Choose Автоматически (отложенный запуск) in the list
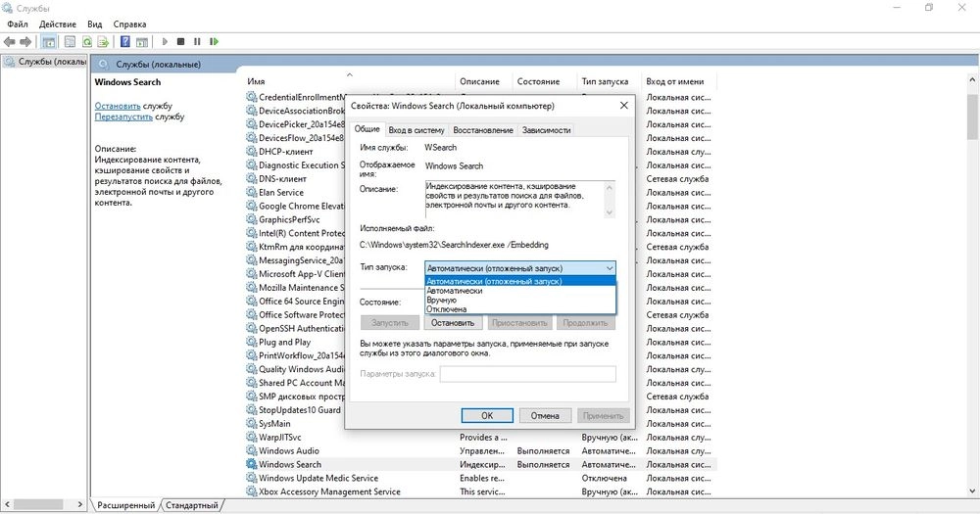The height and width of the screenshot is (514, 980). (520, 281)
